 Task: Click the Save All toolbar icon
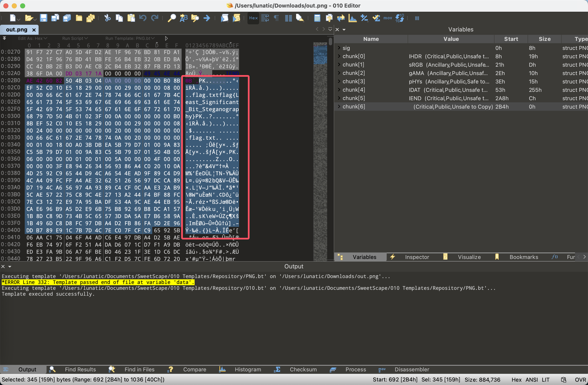point(67,18)
